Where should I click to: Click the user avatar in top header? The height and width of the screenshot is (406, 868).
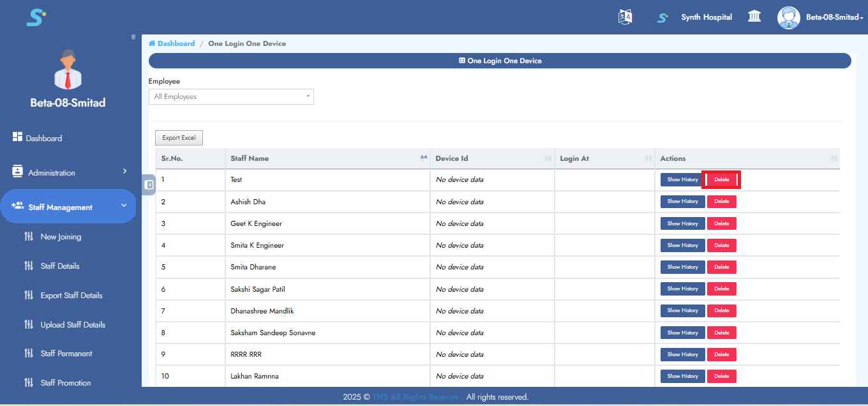coord(788,17)
